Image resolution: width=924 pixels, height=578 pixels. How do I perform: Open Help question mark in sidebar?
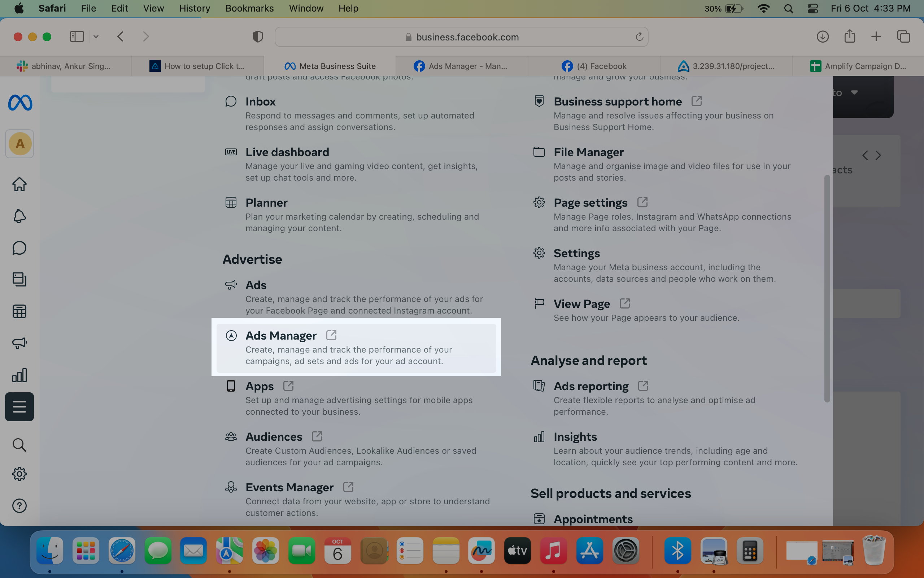tap(19, 506)
